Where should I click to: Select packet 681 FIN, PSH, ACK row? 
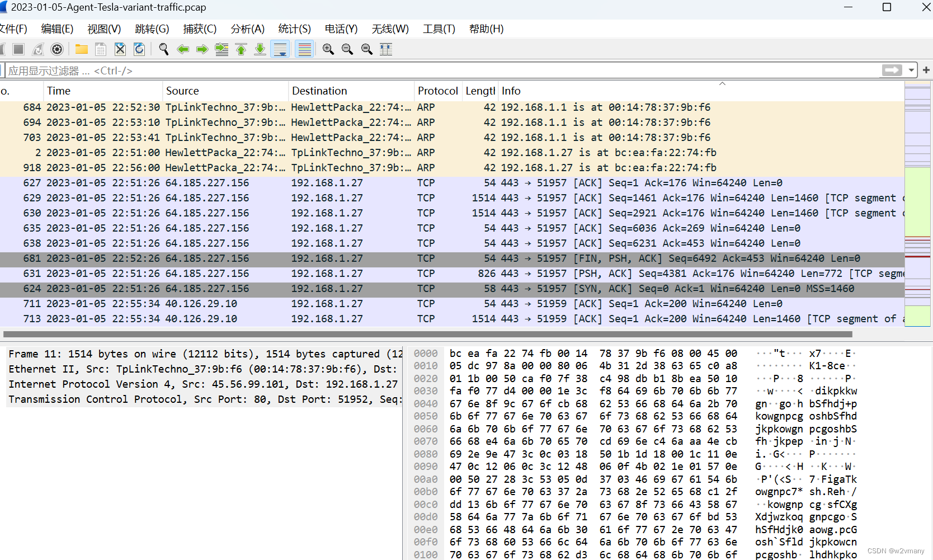[x=452, y=258]
